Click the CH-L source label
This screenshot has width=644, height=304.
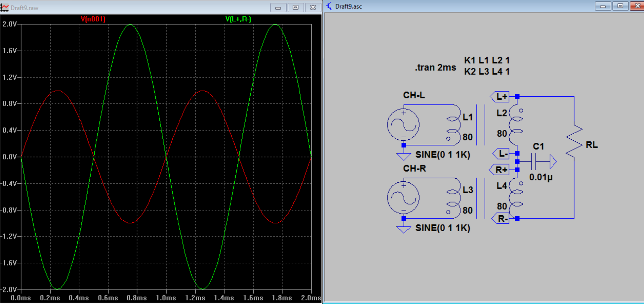tap(414, 95)
